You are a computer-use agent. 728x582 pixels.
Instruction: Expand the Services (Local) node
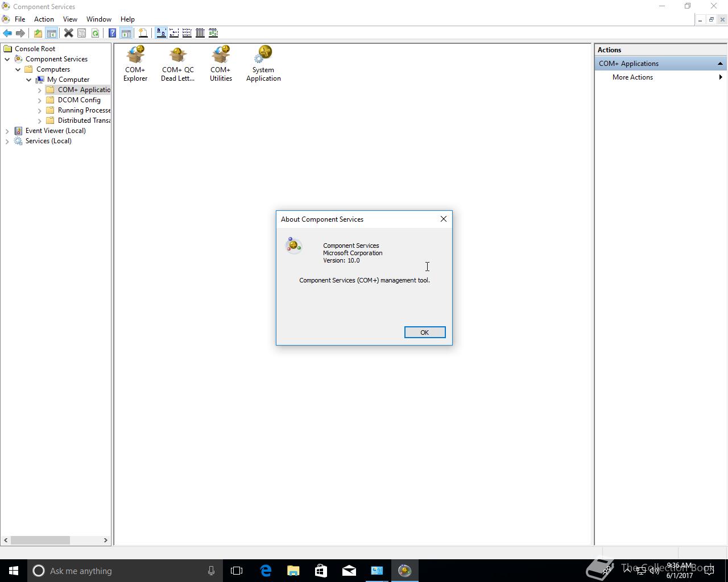pyautogui.click(x=7, y=141)
